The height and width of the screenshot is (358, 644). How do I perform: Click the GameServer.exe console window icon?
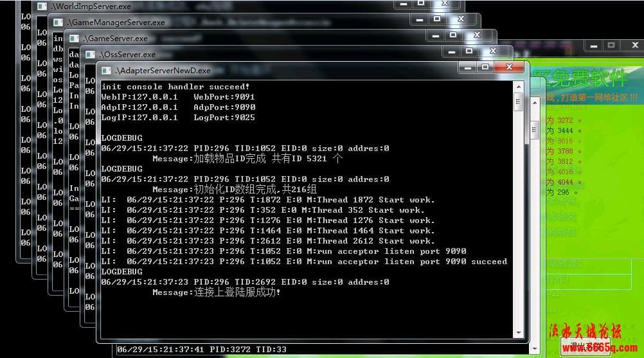click(x=74, y=39)
